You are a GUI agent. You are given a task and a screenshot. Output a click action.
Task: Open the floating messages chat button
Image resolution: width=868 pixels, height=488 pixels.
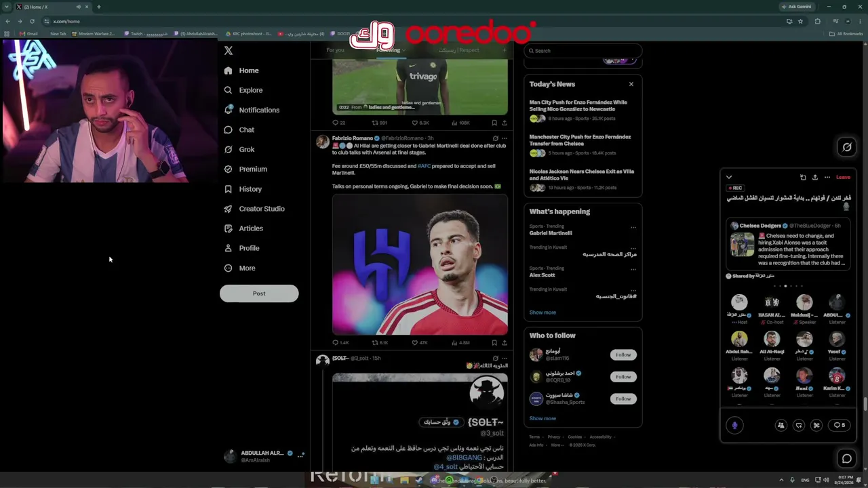click(x=847, y=459)
